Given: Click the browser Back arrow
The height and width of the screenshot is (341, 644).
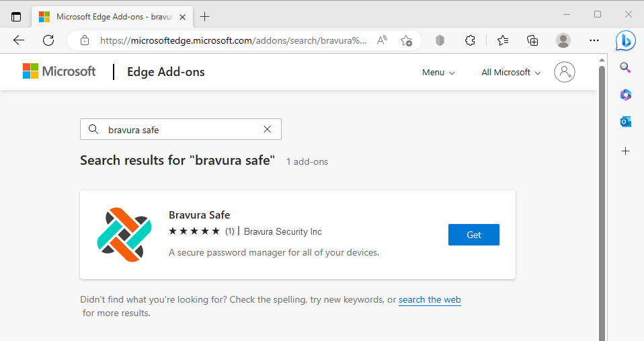Looking at the screenshot, I should (19, 40).
